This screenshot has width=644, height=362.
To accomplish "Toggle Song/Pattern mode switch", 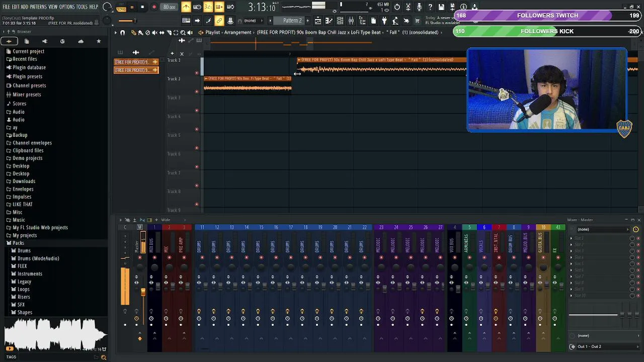I will click(121, 7).
